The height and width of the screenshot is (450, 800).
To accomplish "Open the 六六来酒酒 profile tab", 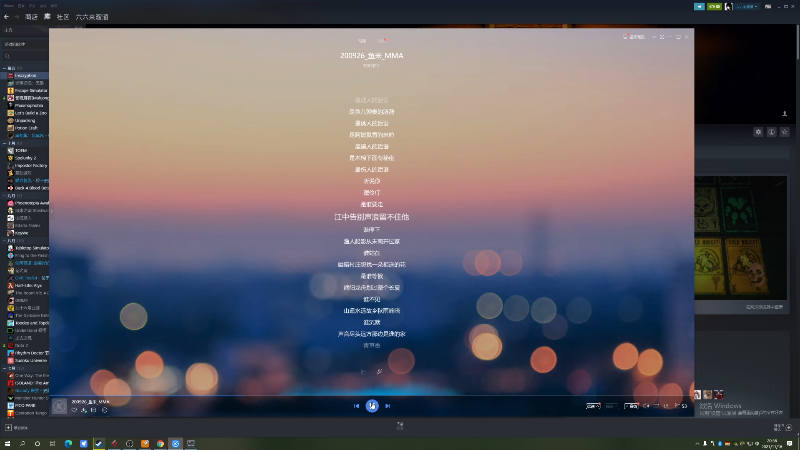I will point(92,17).
